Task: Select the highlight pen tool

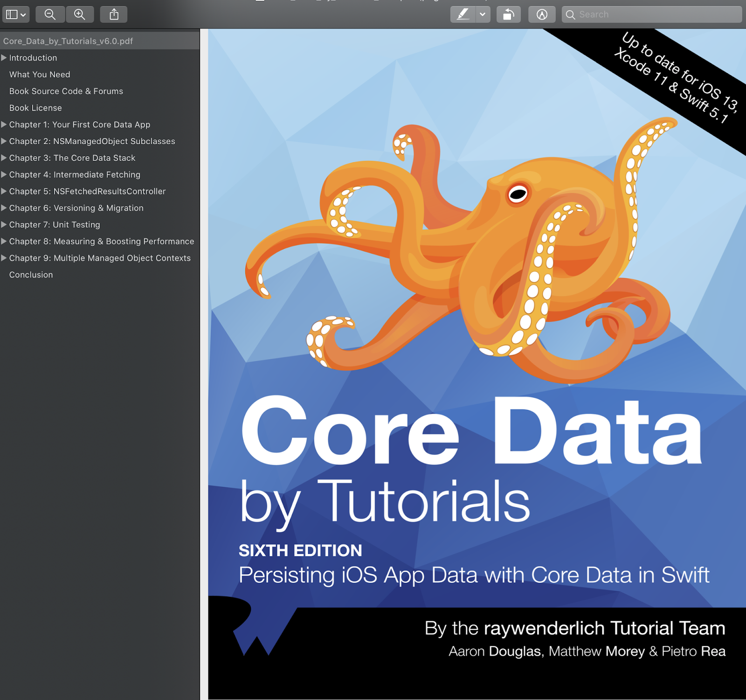Action: pyautogui.click(x=463, y=14)
